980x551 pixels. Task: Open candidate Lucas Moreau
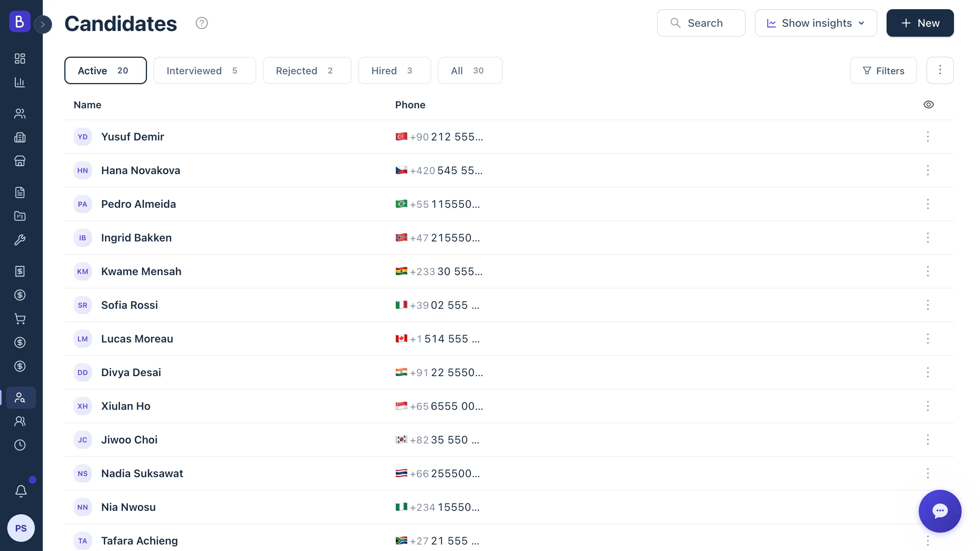tap(137, 339)
